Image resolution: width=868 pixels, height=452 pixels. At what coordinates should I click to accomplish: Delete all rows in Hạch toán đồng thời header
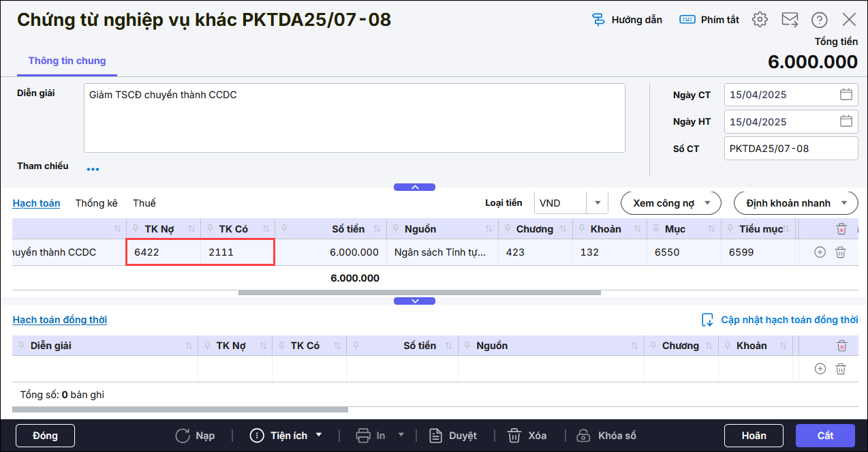tap(841, 346)
